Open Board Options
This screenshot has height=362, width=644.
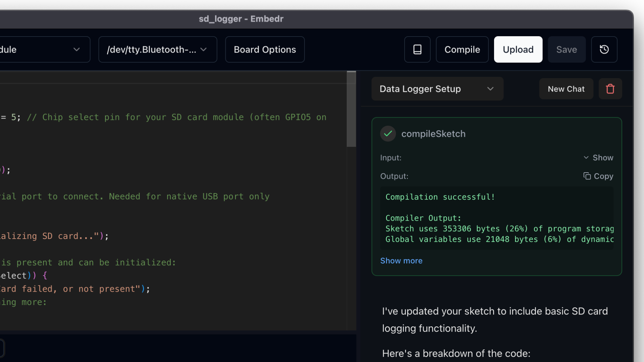click(265, 49)
